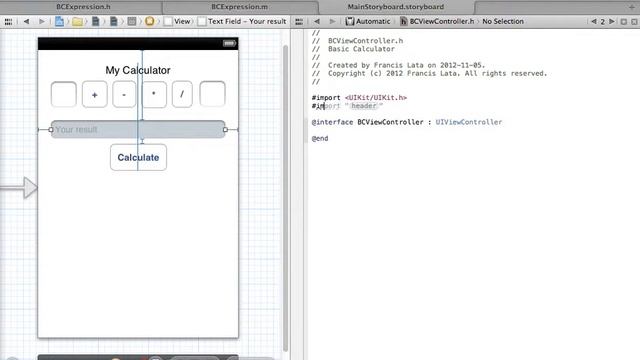Screen dimensions: 640x360
Task: Select the My Calculator label
Action: [138, 70]
